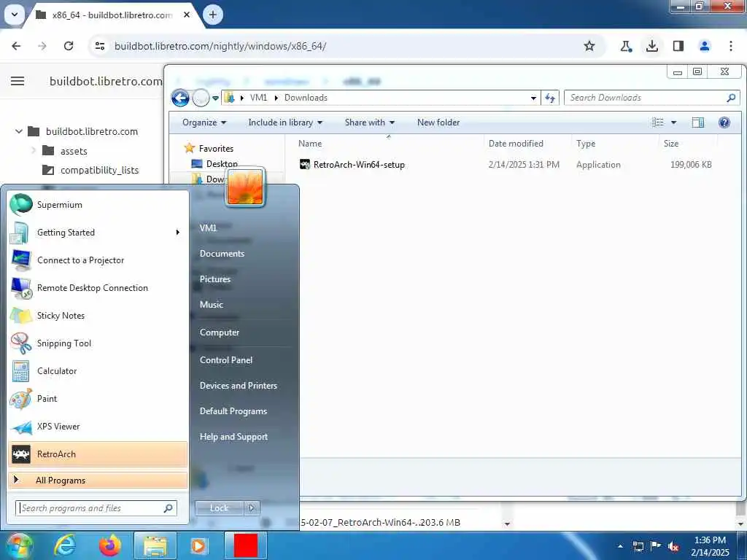The image size is (747, 560).
Task: Open Windows Media Player taskbar icon
Action: tap(198, 546)
